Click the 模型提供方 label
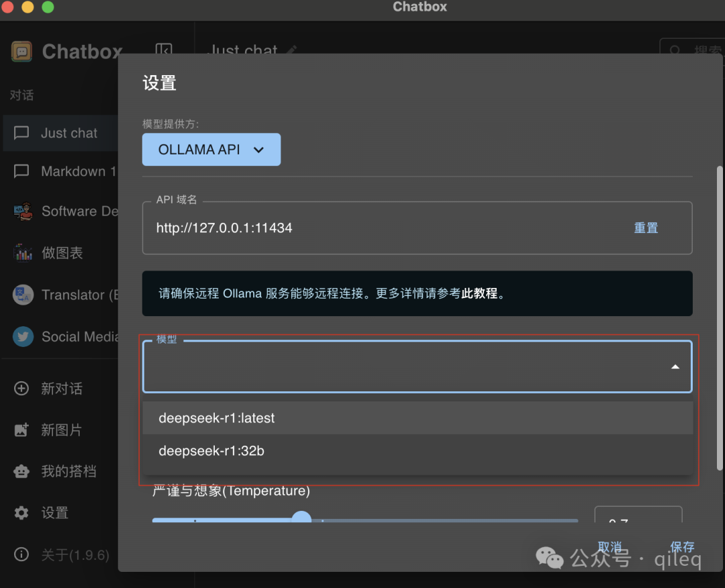Screen dimensions: 725x588 pos(171,124)
